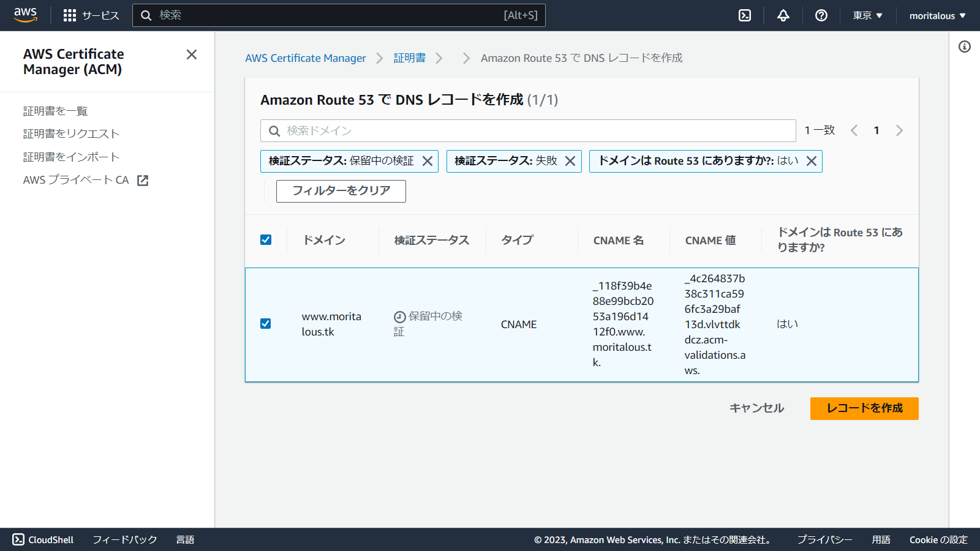Uncheck the select-all checkbox in the table header
This screenshot has width=980, height=551.
(x=266, y=239)
